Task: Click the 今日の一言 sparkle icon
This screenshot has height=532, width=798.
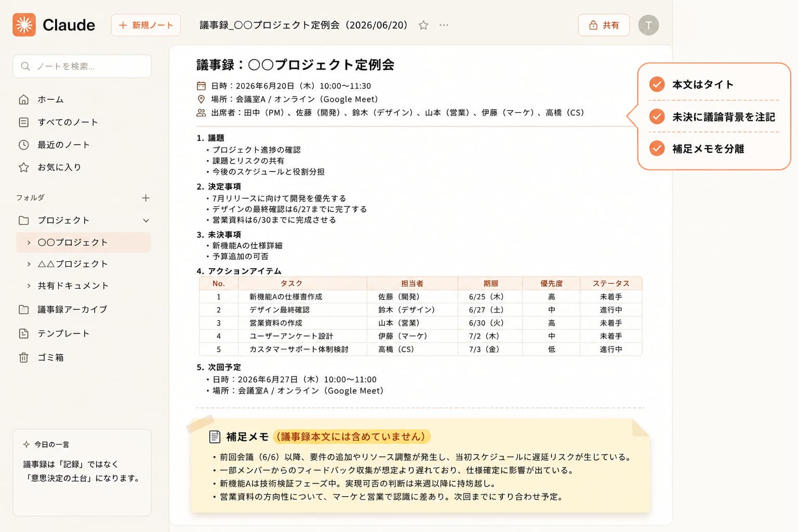Action: coord(26,444)
